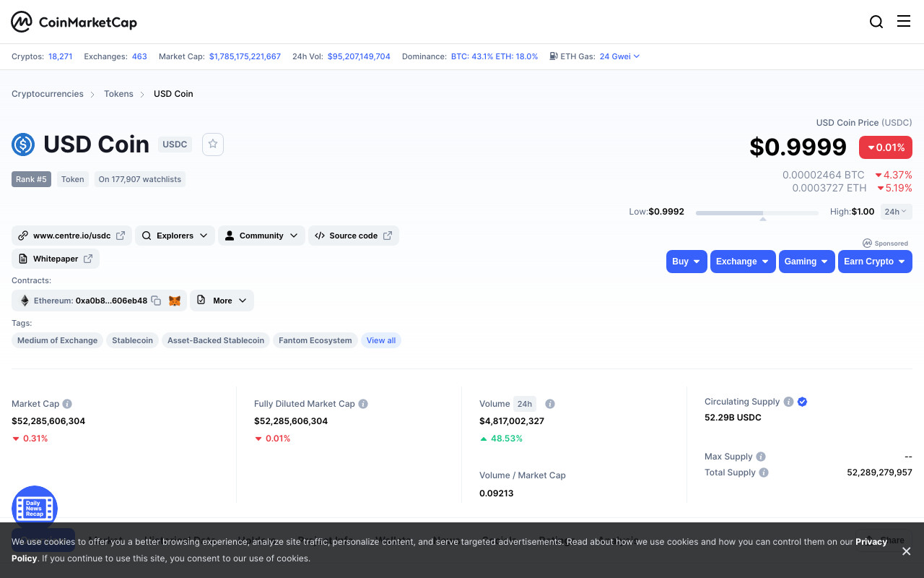Click the ETH gas pump icon
924x578 pixels.
[553, 56]
